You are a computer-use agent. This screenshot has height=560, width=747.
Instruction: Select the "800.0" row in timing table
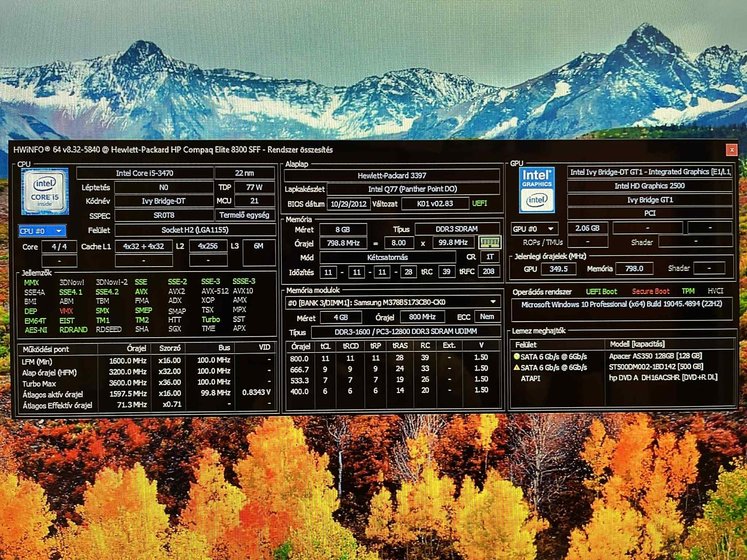(393, 358)
